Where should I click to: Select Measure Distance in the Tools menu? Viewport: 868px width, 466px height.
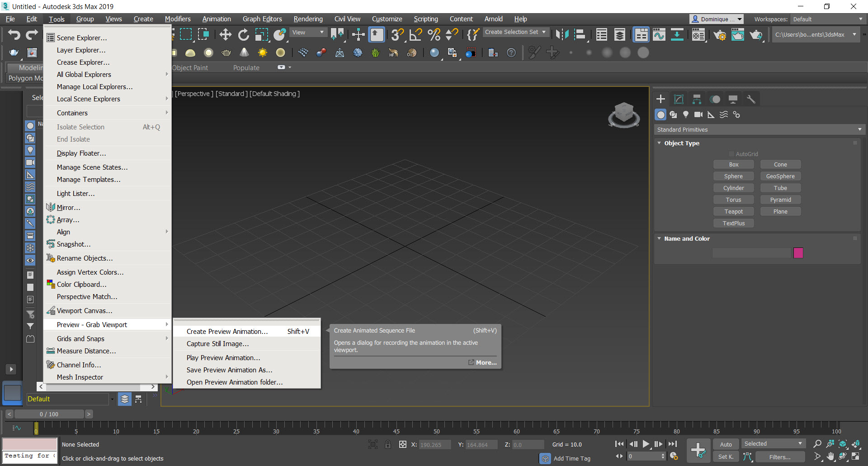[107, 351]
